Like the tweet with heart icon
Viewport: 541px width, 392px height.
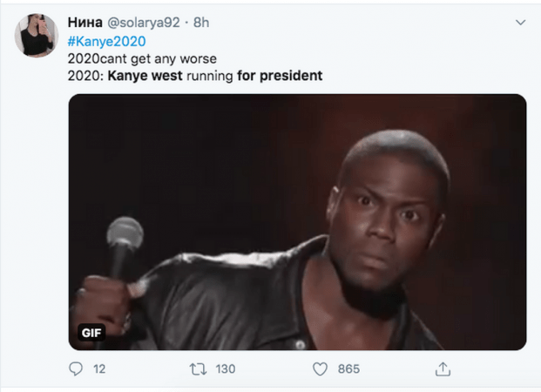[x=320, y=369]
